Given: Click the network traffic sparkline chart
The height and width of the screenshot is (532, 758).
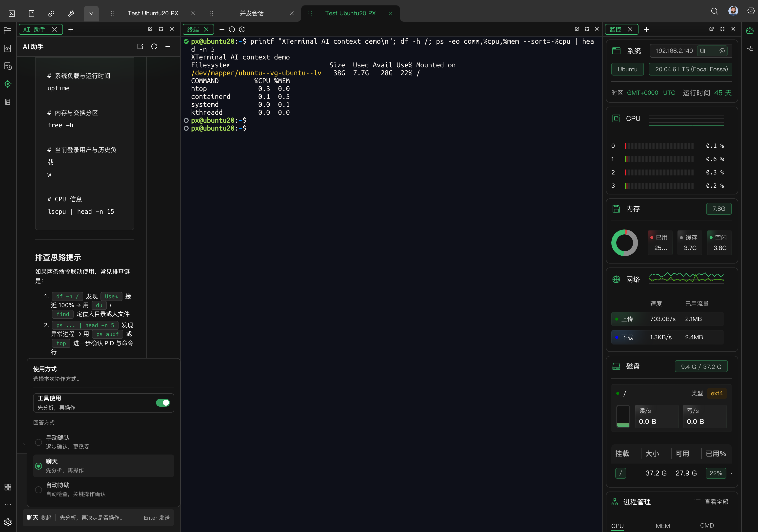Looking at the screenshot, I should tap(686, 278).
